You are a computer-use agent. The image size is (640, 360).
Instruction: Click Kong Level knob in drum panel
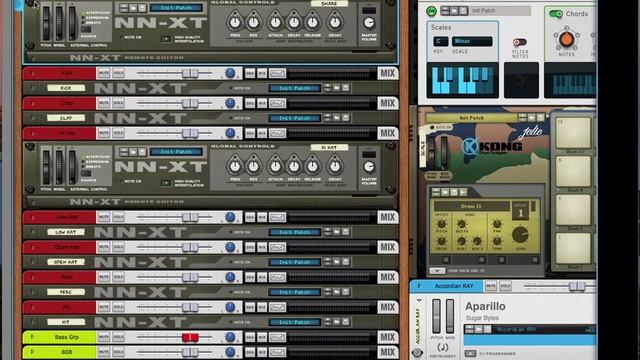[x=520, y=234]
